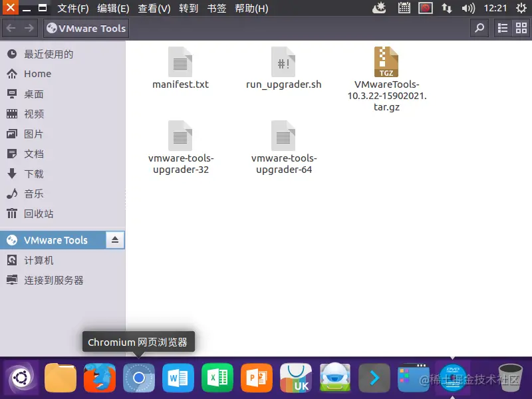
Task: Open the UK software center dock icon
Action: (296, 378)
